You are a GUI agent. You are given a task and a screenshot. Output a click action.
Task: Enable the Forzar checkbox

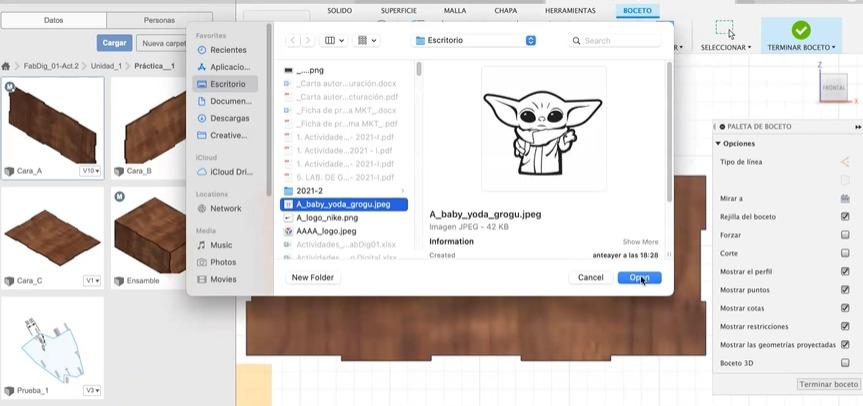[845, 235]
